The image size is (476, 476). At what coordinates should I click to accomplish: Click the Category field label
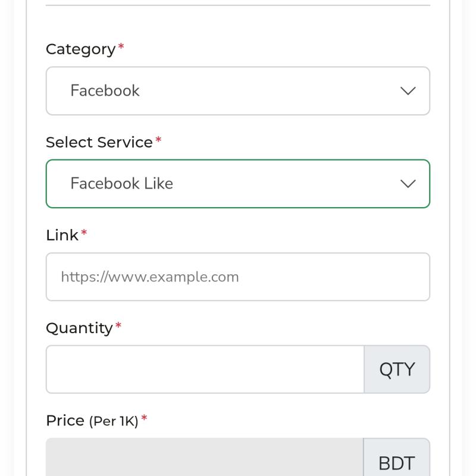click(x=80, y=49)
